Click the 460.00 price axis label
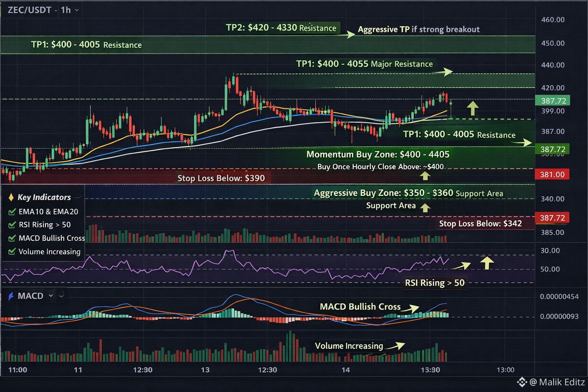 (x=553, y=20)
